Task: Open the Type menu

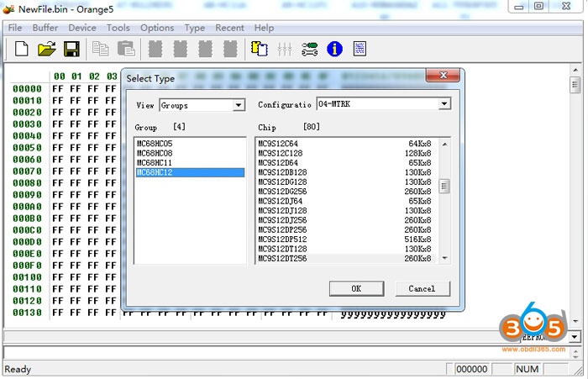Action: [195, 28]
